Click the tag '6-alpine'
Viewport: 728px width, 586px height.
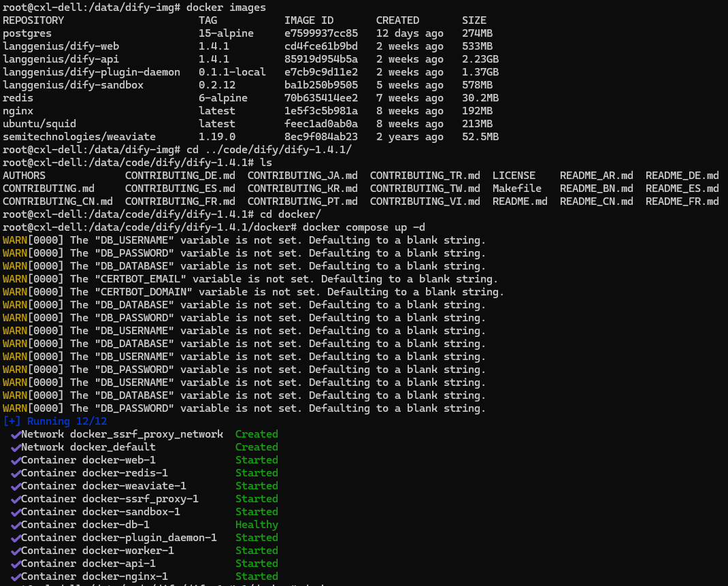pos(223,98)
